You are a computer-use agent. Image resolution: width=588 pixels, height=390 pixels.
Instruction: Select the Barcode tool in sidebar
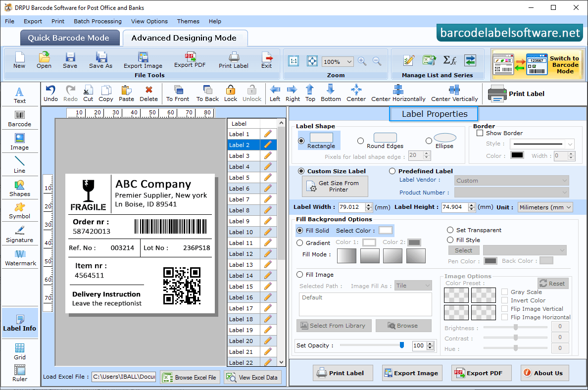(x=19, y=119)
